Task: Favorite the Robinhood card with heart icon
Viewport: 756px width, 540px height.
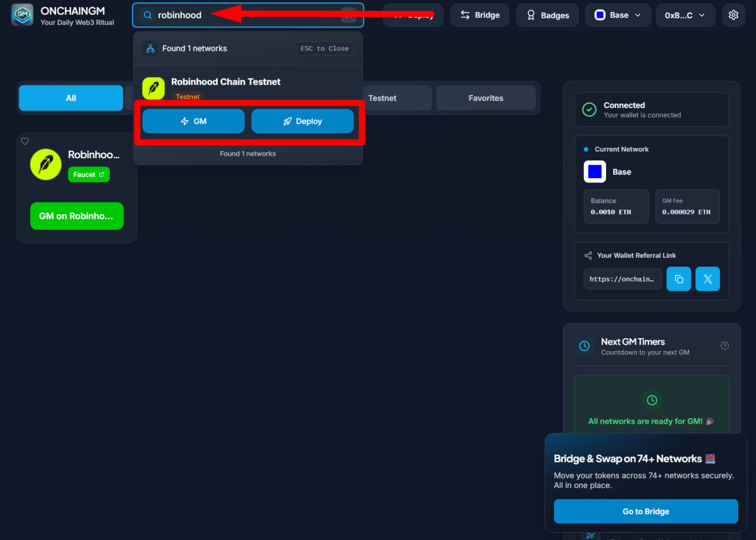Action: (x=25, y=141)
